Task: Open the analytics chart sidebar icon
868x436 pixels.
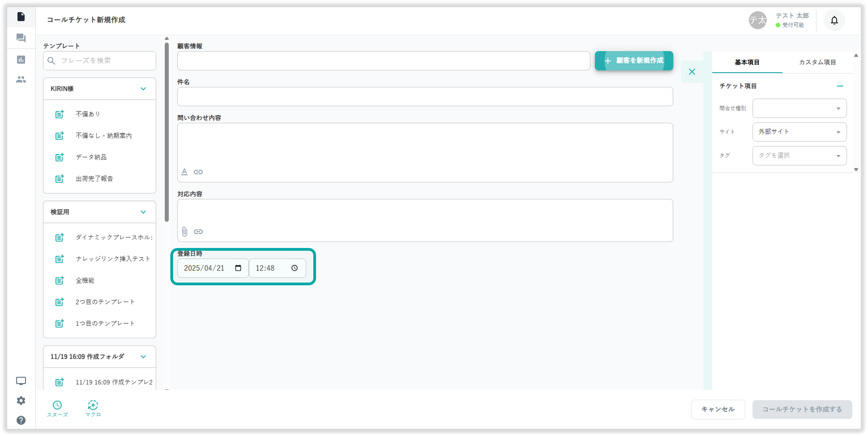Action: coord(21,60)
